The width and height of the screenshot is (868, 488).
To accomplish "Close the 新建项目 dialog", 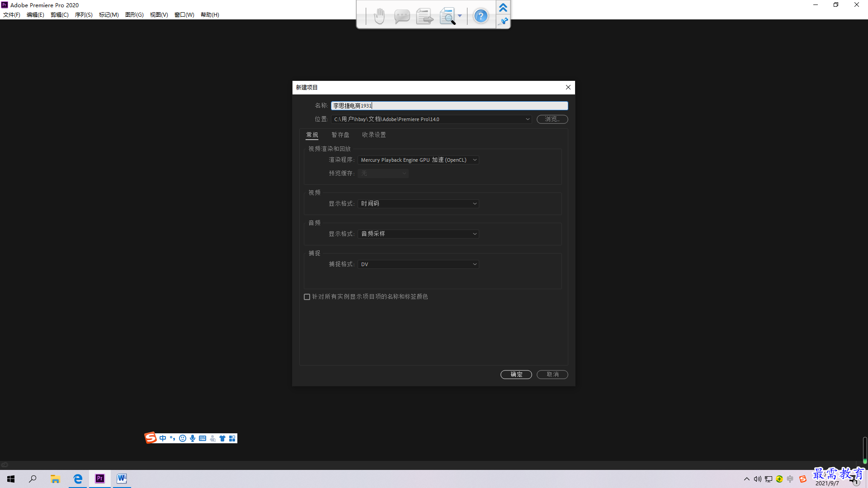I will 568,87.
